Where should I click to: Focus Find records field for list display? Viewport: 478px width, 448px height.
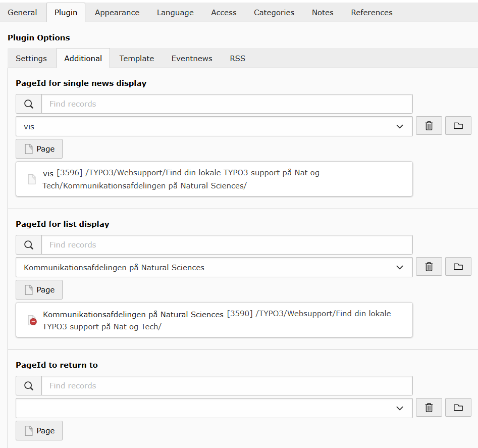(x=227, y=245)
